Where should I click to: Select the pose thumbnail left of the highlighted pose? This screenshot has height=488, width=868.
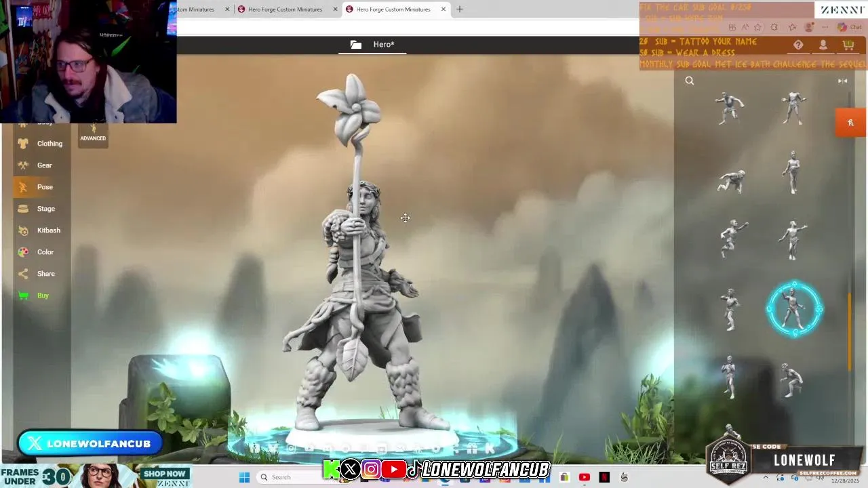[730, 309]
